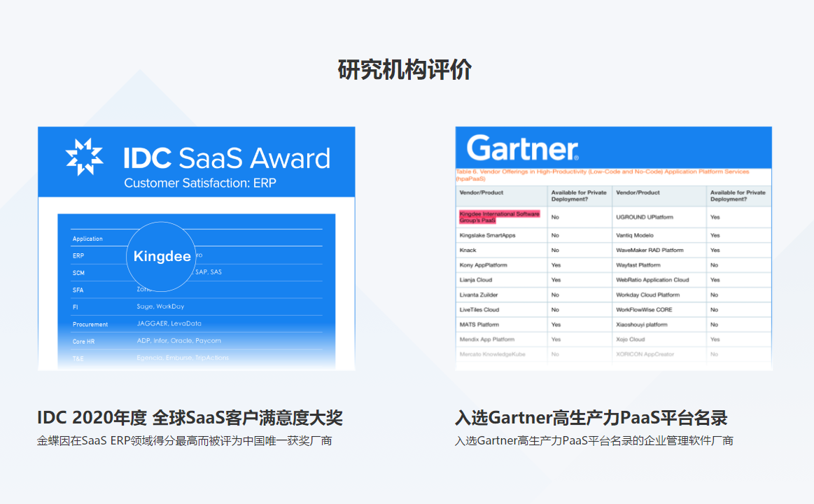
Task: Click the IDC star logo icon
Action: pos(84,157)
